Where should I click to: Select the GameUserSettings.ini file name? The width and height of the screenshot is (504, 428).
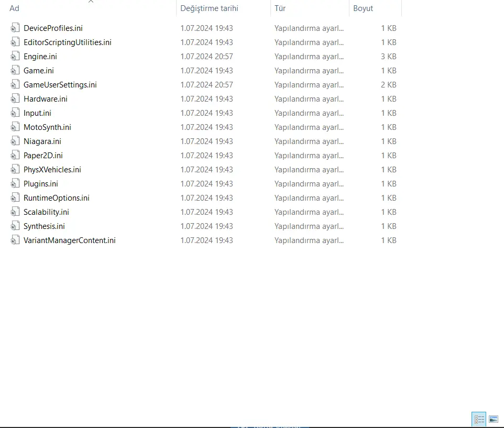60,85
